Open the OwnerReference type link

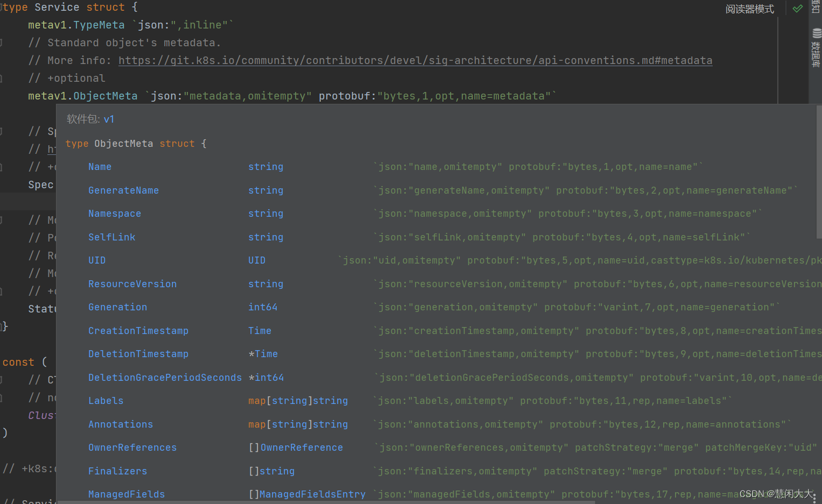click(301, 448)
